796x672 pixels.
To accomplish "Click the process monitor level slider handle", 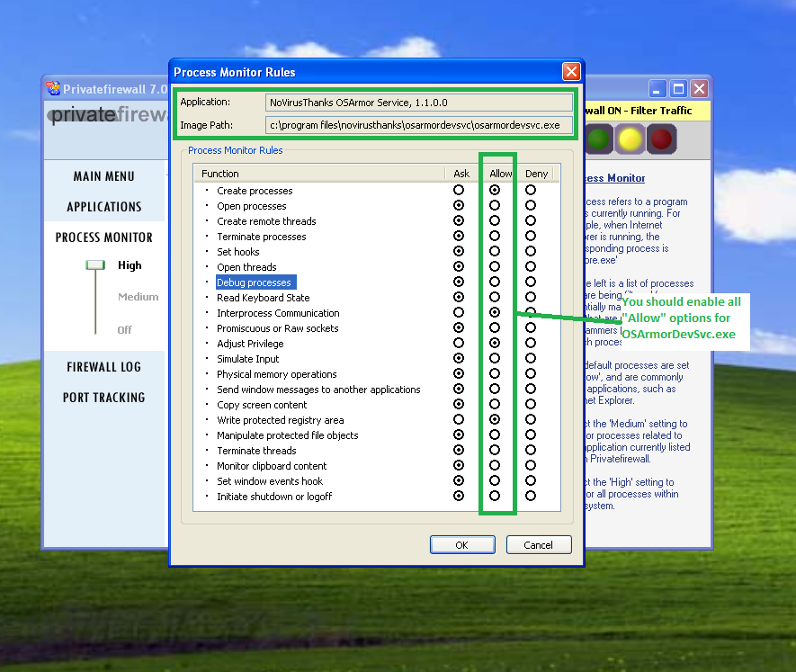I will click(x=95, y=264).
